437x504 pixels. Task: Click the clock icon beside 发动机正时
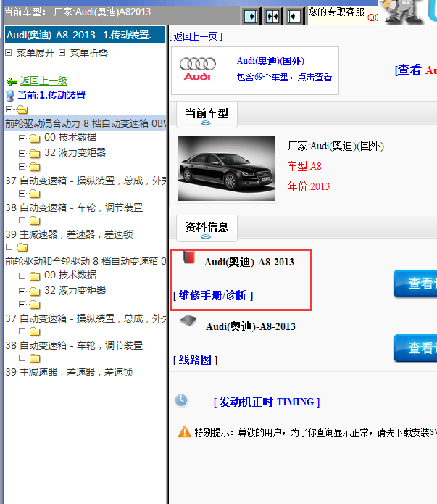[181, 401]
